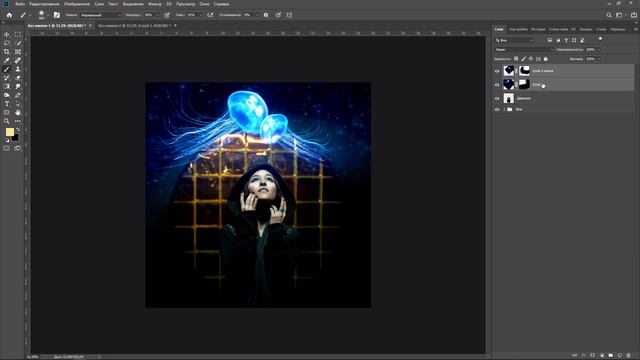Hide the 'Слой 3' layer
Screen dimensions: 640x360
497,85
